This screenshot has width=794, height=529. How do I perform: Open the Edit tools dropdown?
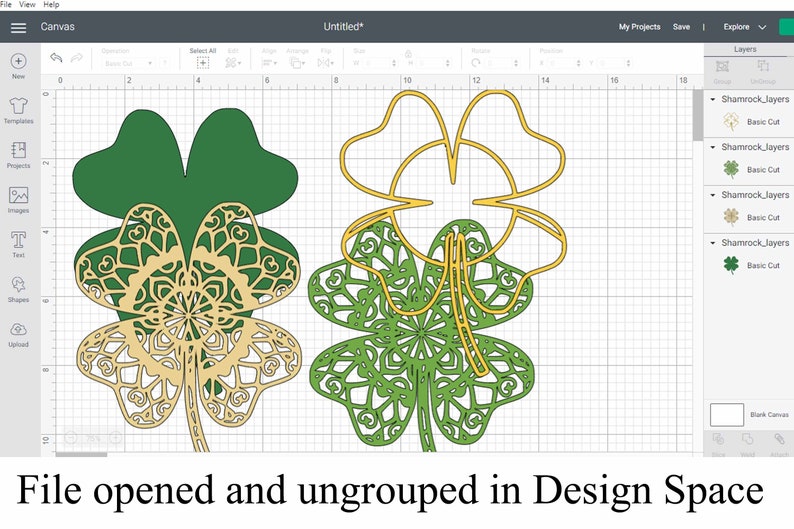233,63
